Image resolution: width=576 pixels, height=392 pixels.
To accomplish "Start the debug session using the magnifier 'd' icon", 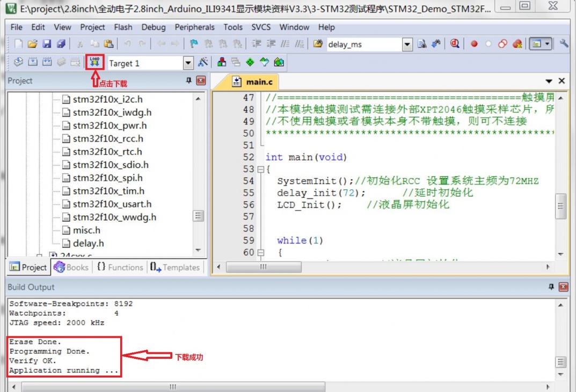I will pyautogui.click(x=455, y=44).
